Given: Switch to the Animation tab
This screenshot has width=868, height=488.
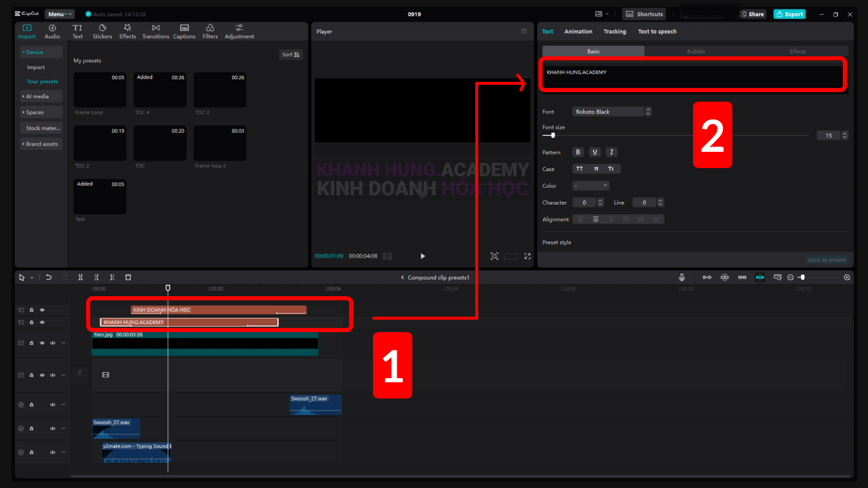Looking at the screenshot, I should click(578, 31).
